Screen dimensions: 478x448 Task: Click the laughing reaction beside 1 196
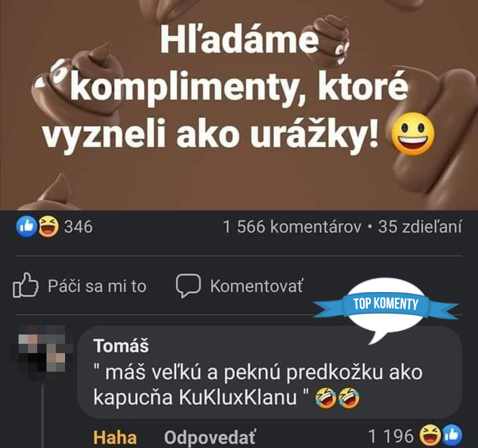(x=430, y=435)
